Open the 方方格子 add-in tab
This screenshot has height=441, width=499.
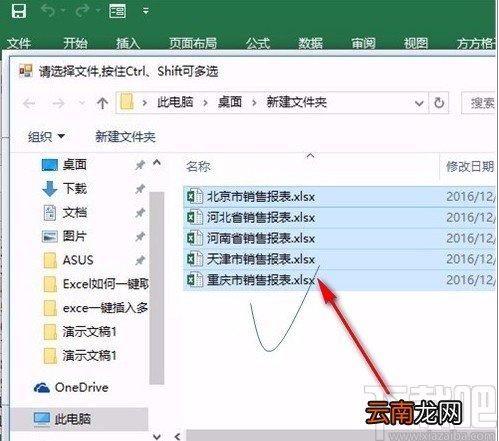476,43
